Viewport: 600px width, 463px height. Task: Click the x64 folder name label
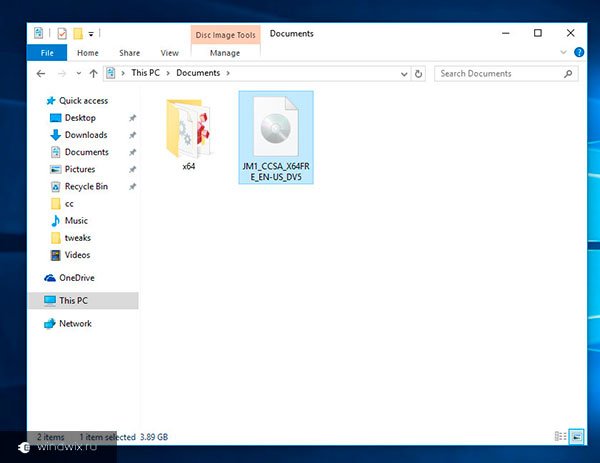tap(189, 166)
